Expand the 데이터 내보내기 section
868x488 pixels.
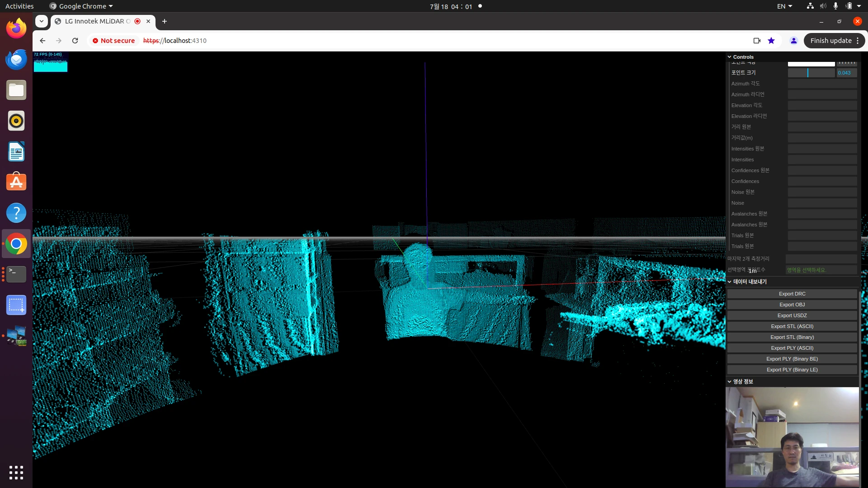[750, 281]
